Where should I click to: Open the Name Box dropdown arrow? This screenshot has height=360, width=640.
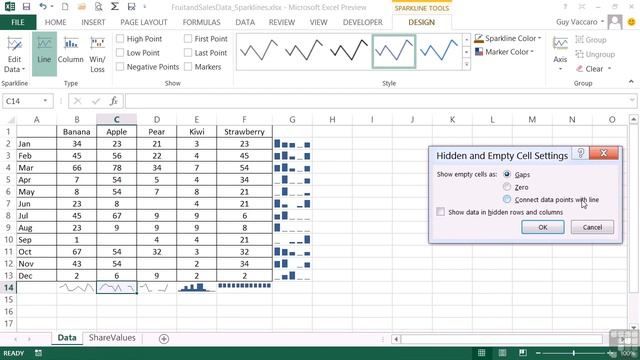point(45,101)
